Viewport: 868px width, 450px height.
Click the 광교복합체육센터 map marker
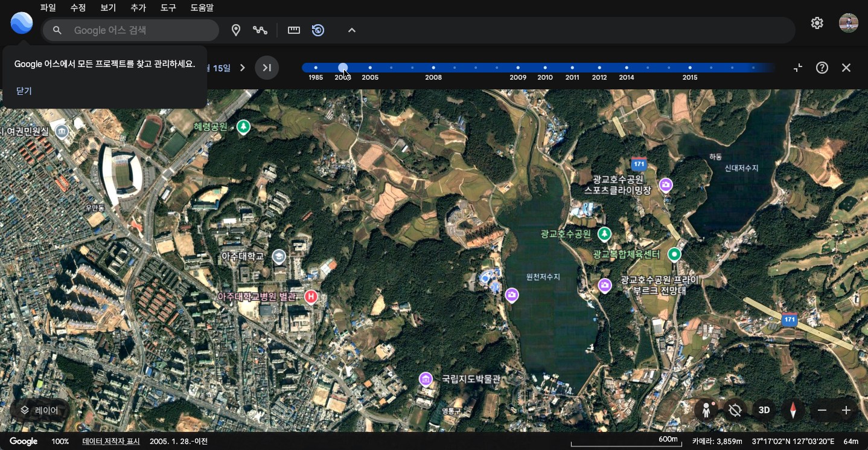click(674, 254)
